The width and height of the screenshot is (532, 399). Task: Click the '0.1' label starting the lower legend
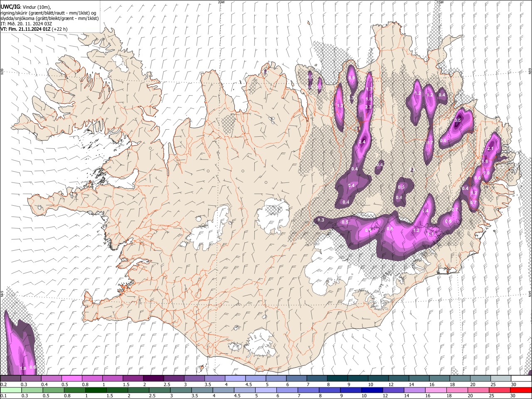click(3, 396)
